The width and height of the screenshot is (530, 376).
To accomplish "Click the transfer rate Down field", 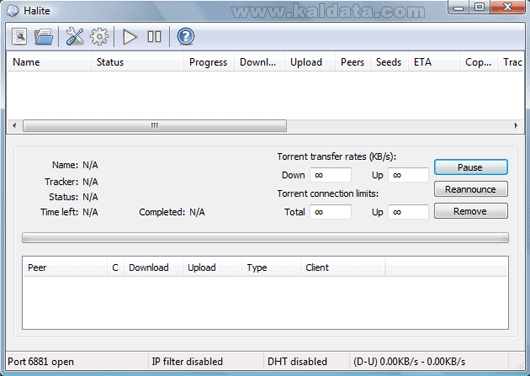I will (x=331, y=175).
